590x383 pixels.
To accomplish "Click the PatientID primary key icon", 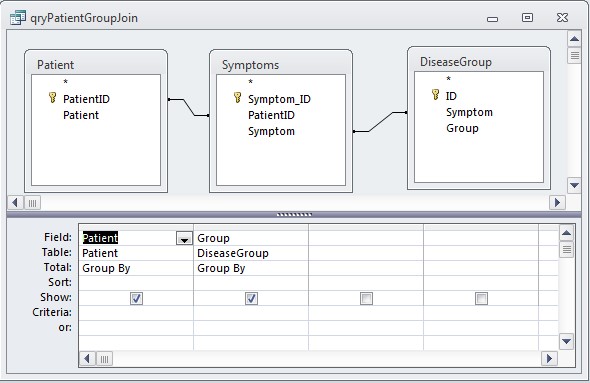I will click(x=52, y=98).
